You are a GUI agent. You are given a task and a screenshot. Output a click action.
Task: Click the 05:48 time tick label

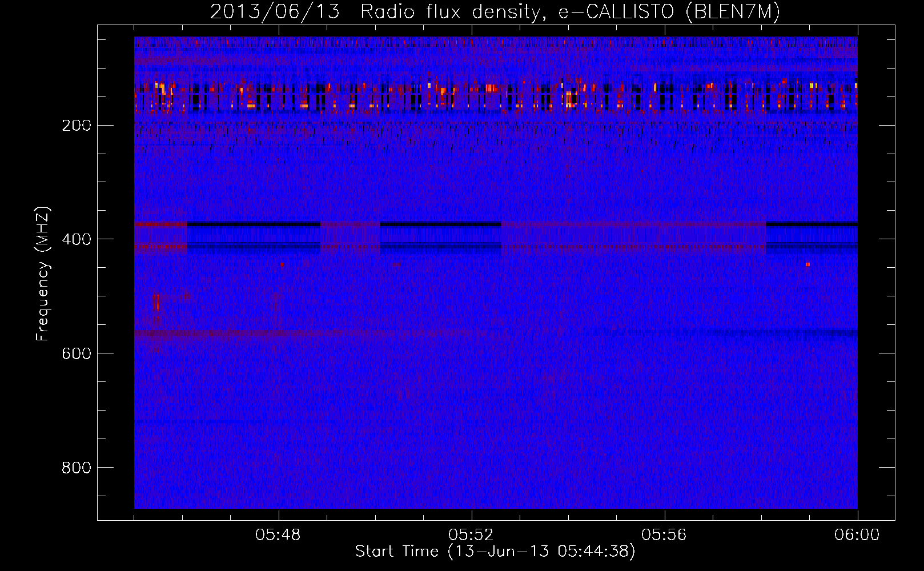coord(279,535)
